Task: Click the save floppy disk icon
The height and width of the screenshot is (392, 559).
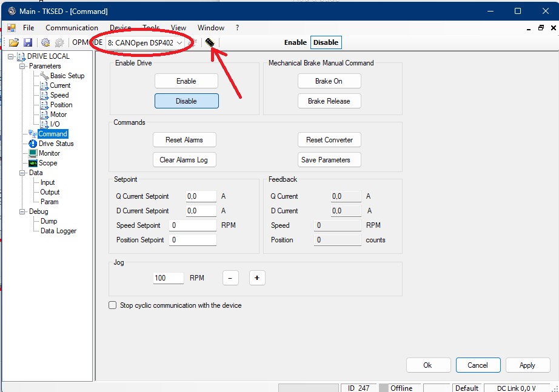Action: tap(28, 42)
